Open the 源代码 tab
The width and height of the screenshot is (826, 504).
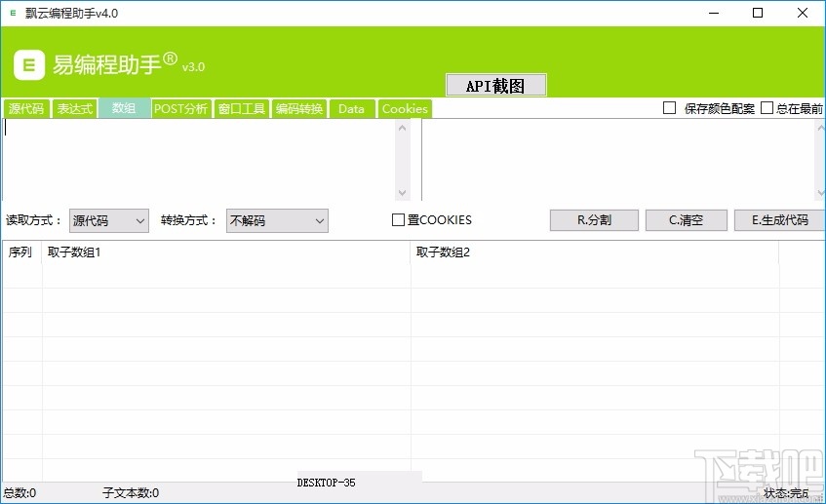click(x=26, y=109)
